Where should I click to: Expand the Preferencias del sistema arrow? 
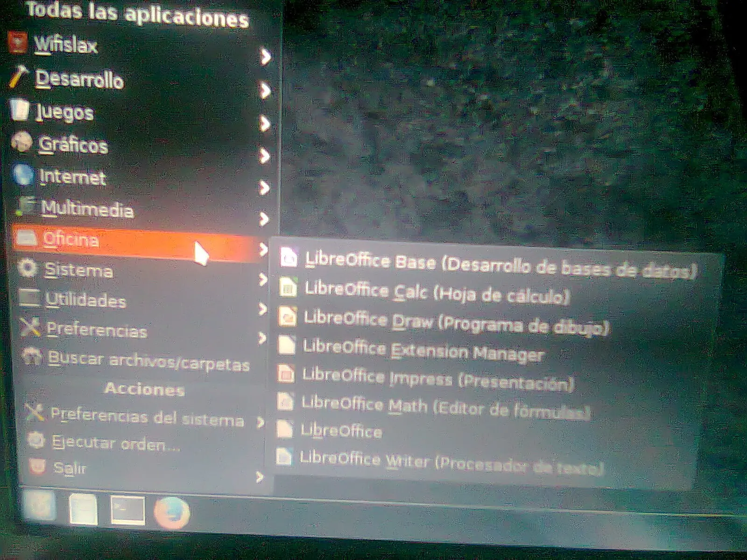click(261, 422)
